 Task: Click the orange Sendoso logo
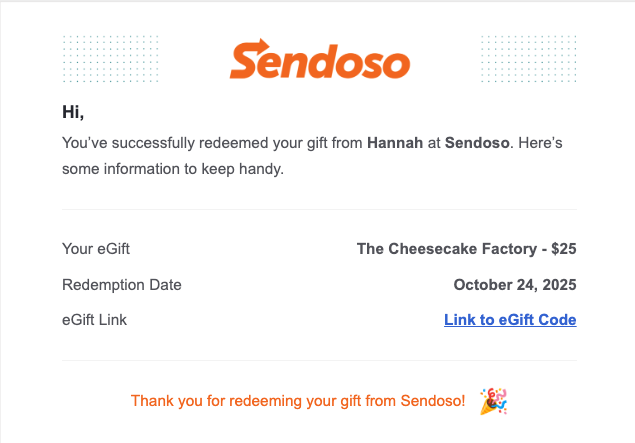(319, 59)
